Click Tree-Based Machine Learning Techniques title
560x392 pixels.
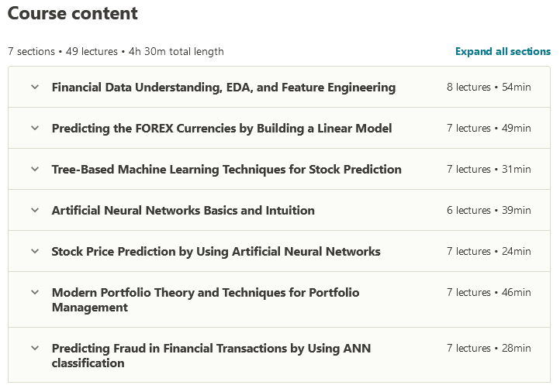226,170
